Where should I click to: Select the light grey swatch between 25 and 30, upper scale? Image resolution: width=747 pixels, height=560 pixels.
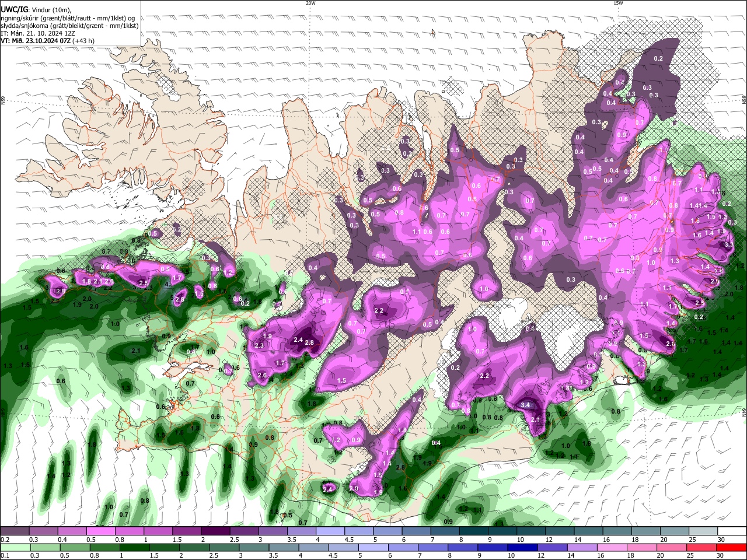pyautogui.click(x=704, y=531)
